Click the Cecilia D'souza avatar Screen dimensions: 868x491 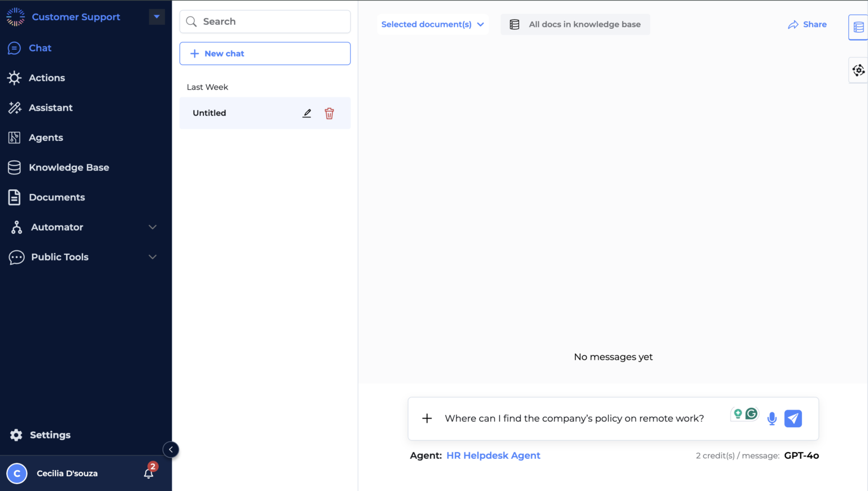point(17,473)
